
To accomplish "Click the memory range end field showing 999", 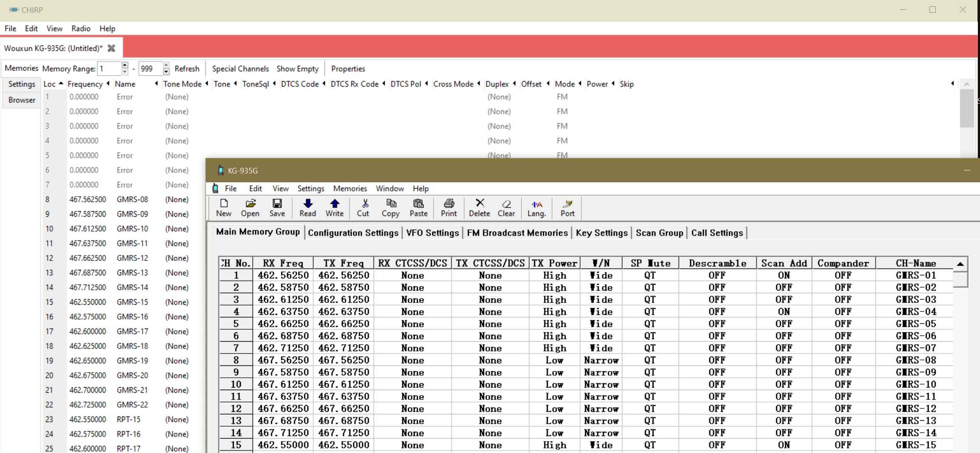I will point(151,68).
